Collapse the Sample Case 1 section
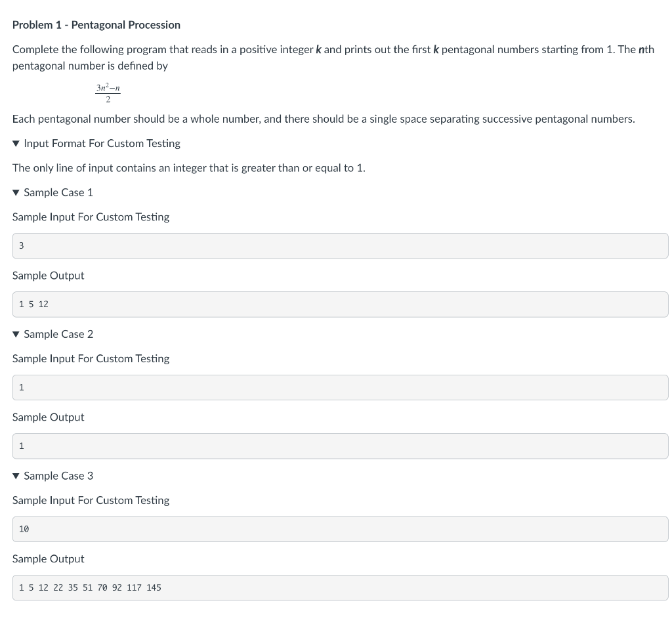 pos(58,192)
